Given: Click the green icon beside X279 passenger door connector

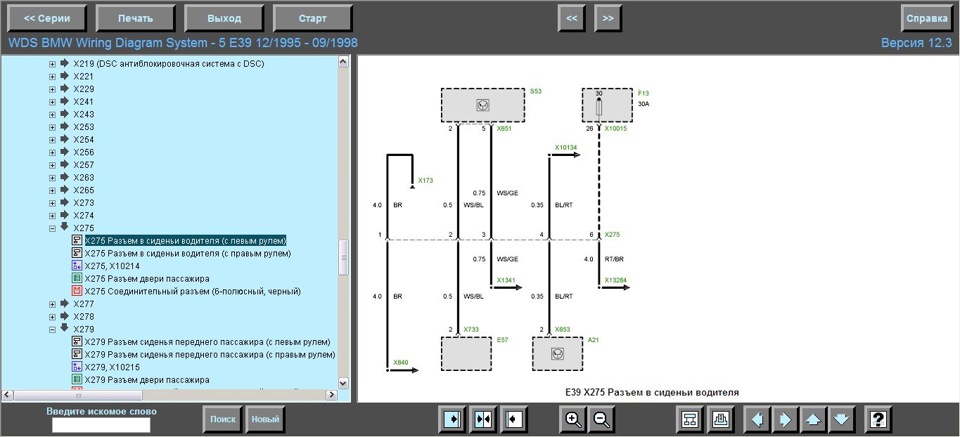Looking at the screenshot, I should tap(77, 380).
